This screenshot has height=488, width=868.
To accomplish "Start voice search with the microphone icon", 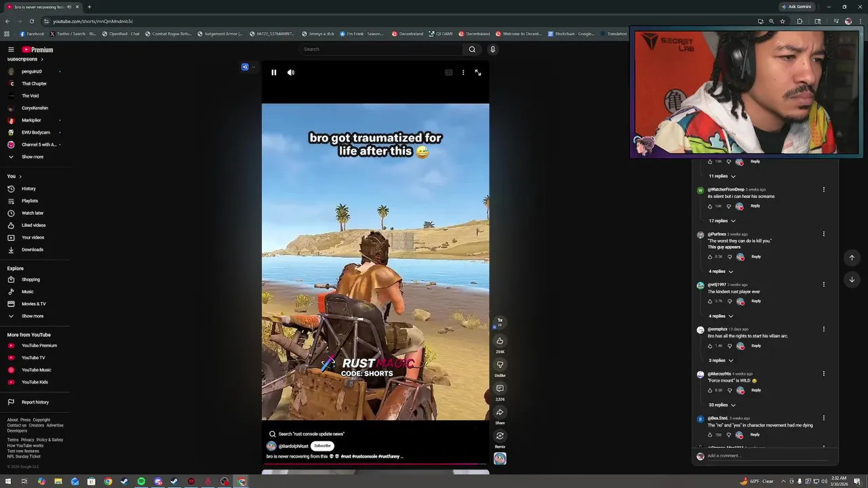I will click(492, 49).
